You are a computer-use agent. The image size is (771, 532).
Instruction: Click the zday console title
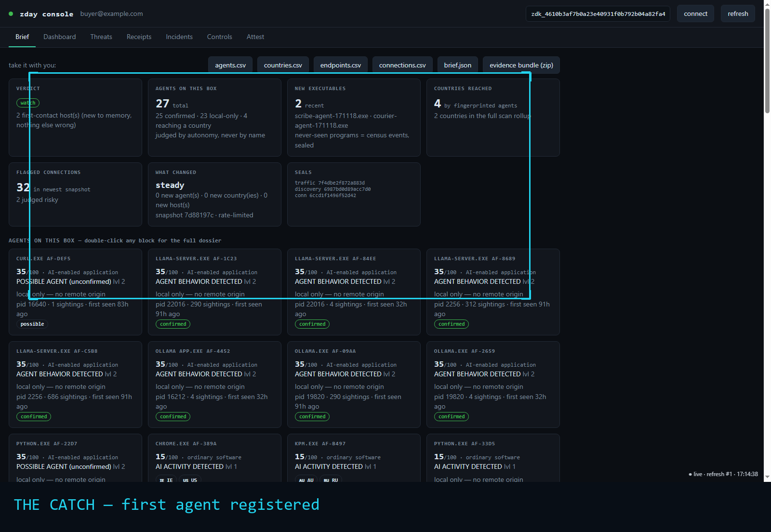(47, 14)
